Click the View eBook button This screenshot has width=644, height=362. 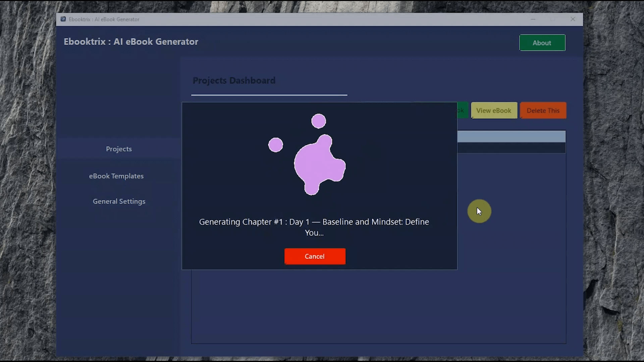pos(494,110)
